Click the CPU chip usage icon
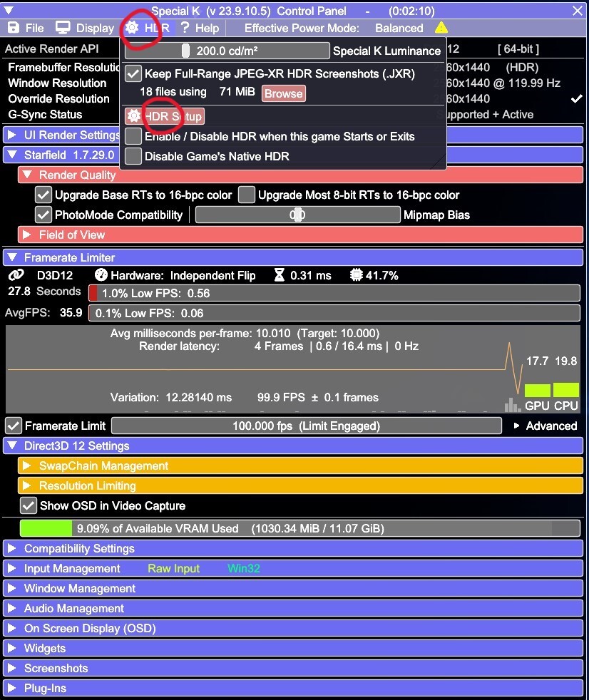The height and width of the screenshot is (700, 589). 356,275
